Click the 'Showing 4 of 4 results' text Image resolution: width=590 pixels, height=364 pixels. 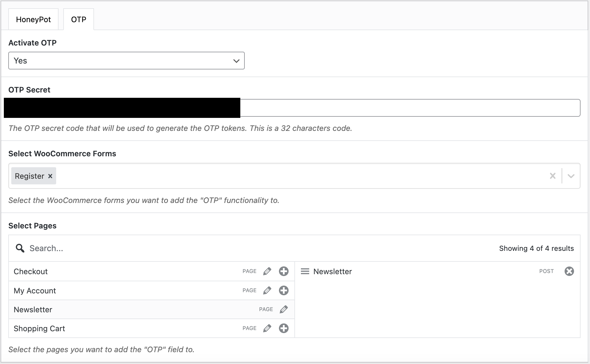(x=536, y=248)
